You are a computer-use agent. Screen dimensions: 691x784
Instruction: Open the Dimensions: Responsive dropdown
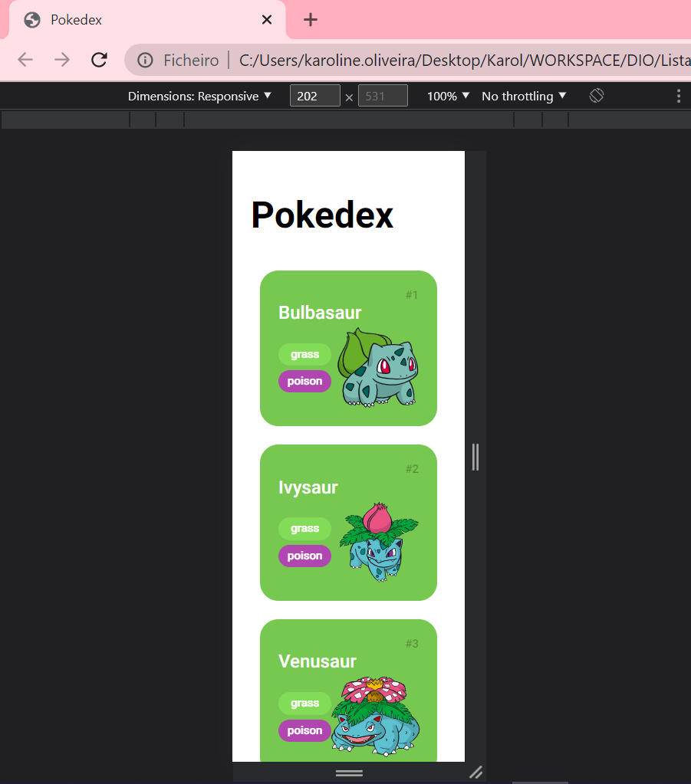(199, 96)
